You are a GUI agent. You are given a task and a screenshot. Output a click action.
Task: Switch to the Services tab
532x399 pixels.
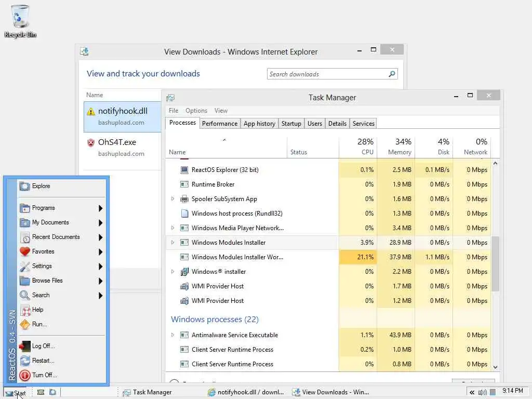tap(363, 124)
